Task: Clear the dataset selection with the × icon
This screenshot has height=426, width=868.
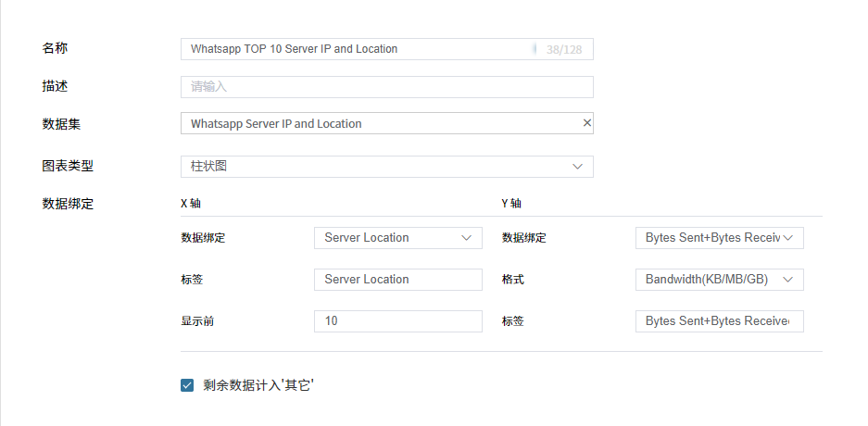Action: point(586,123)
